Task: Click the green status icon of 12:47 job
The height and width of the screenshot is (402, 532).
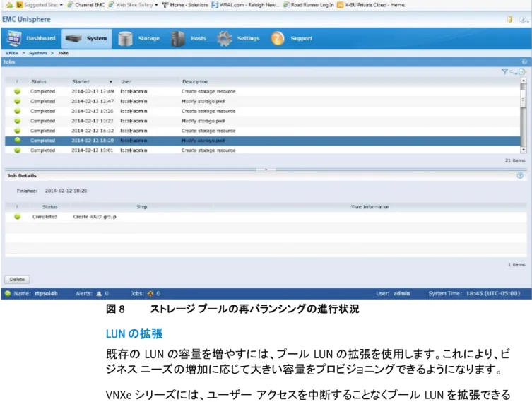Action: pos(17,101)
